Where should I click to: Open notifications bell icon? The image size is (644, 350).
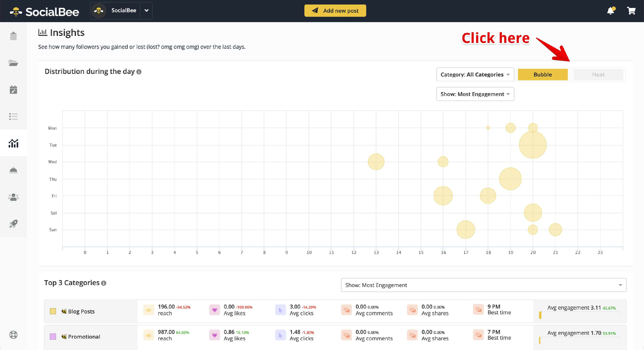[611, 11]
